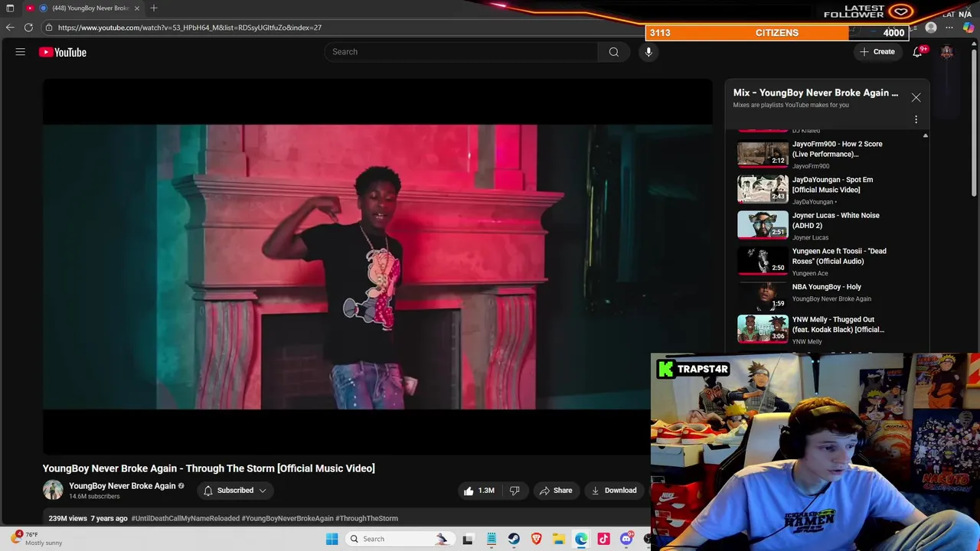Open File Explorer from taskbar
This screenshot has height=551, width=980.
click(x=559, y=539)
